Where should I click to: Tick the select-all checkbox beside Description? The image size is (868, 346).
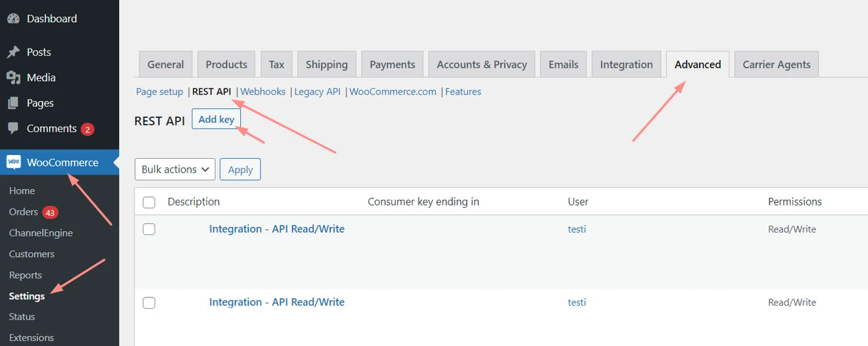(149, 202)
